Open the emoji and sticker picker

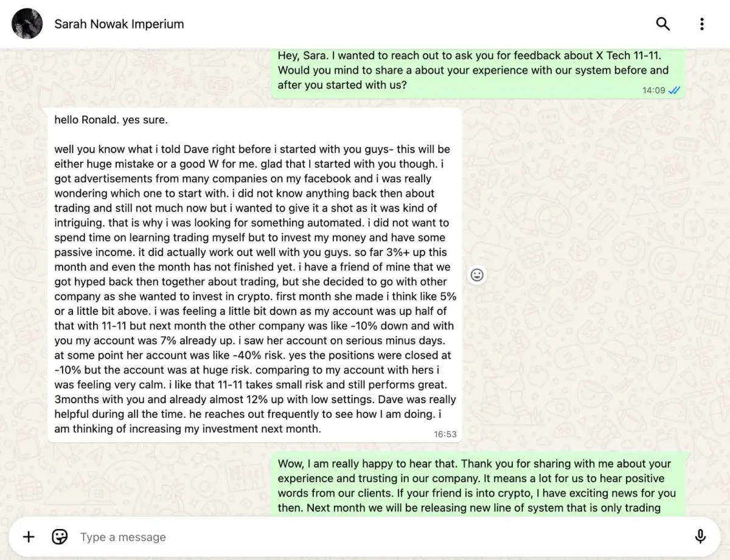tap(60, 536)
